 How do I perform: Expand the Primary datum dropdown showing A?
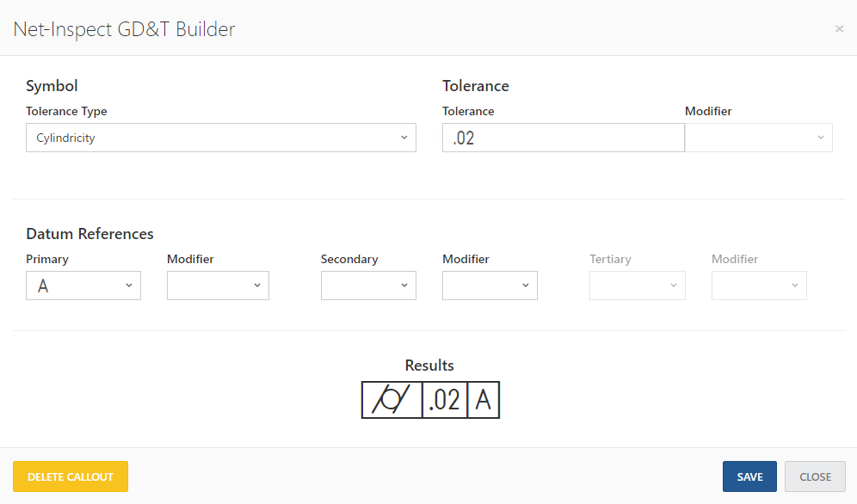[x=83, y=286]
